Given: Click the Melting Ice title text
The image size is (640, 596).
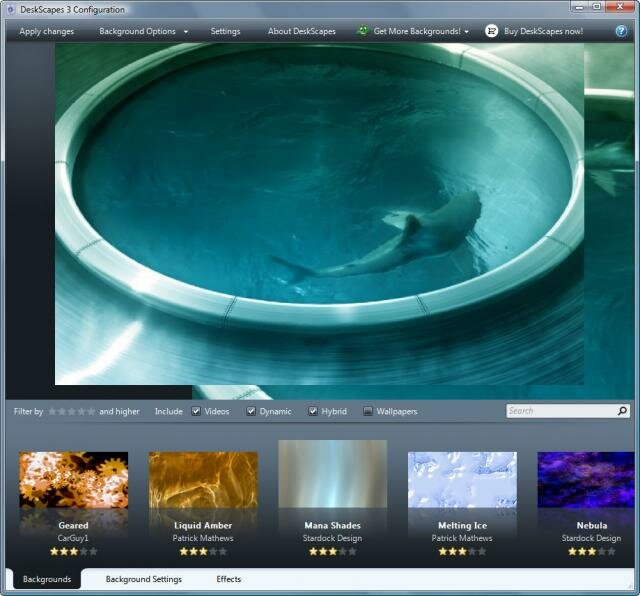Looking at the screenshot, I should [462, 525].
